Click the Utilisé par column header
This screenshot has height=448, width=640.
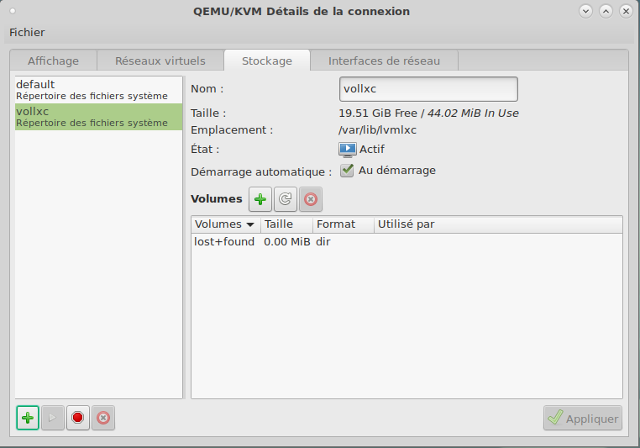(x=498, y=224)
